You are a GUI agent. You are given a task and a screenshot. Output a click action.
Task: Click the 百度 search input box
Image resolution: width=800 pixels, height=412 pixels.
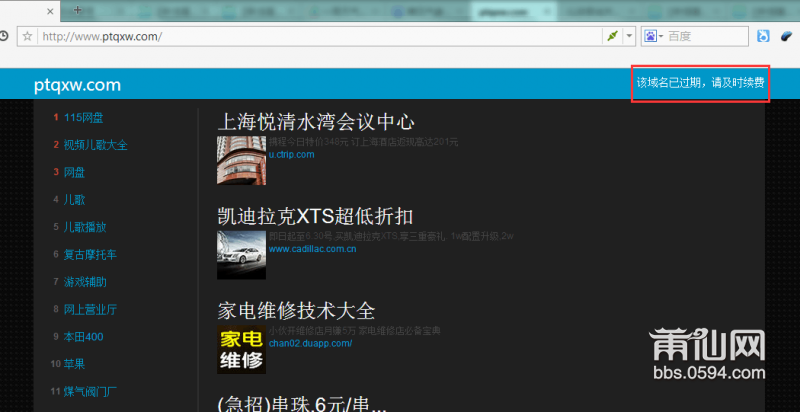click(706, 36)
